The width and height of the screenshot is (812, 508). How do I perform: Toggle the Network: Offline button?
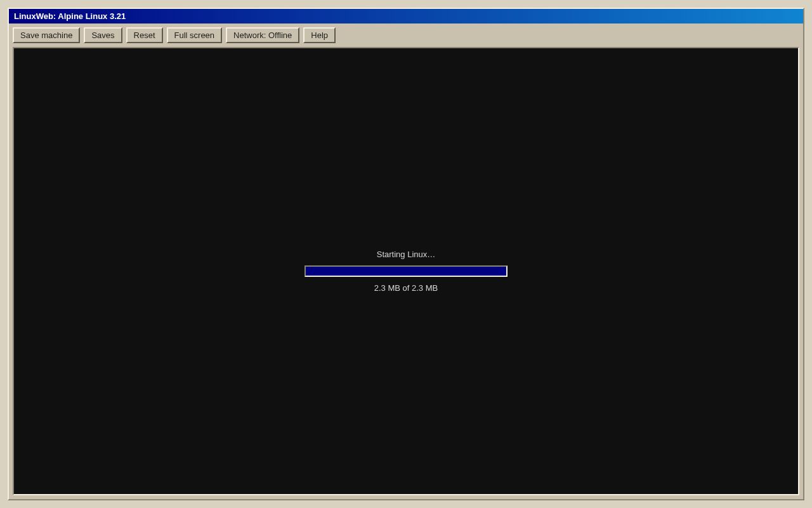click(263, 35)
